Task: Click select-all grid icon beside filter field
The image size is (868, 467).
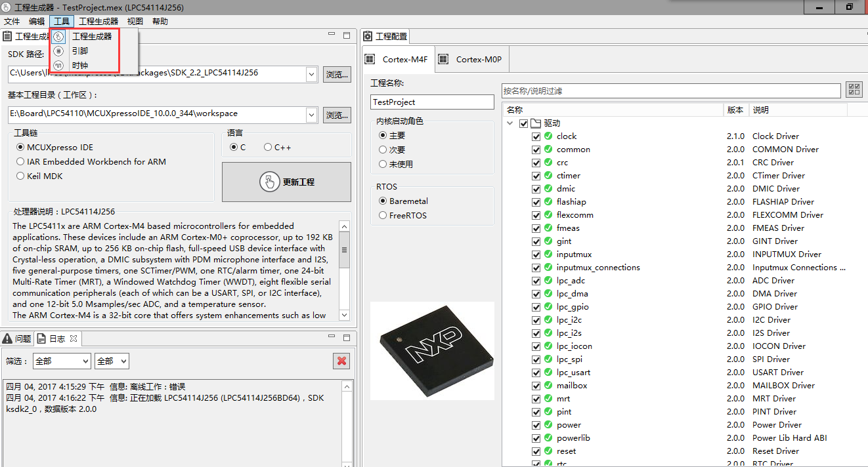Action: point(854,90)
